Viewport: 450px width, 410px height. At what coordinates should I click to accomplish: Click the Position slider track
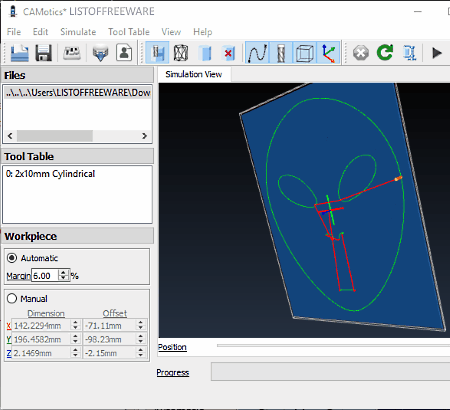click(333, 346)
